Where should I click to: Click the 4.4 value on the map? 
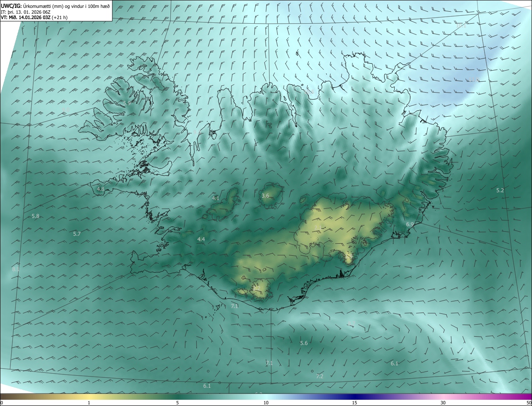click(x=201, y=239)
